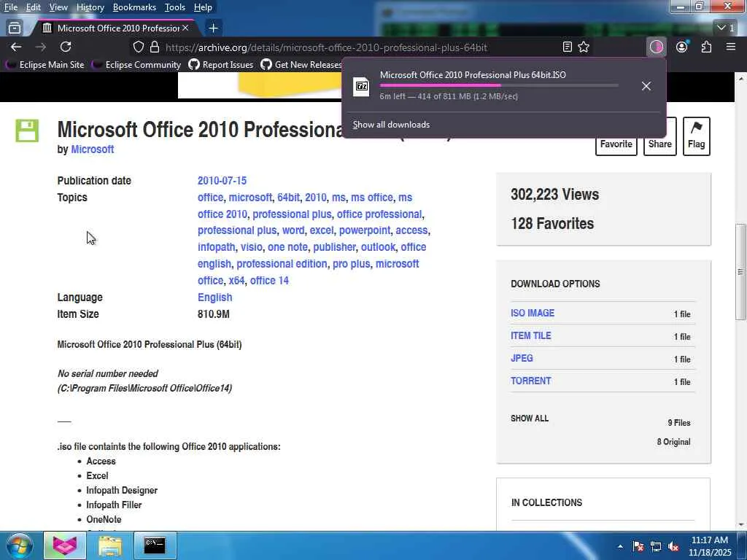Image resolution: width=747 pixels, height=560 pixels.
Task: Close the Microsoft Office 2010 tab
Action: [185, 28]
